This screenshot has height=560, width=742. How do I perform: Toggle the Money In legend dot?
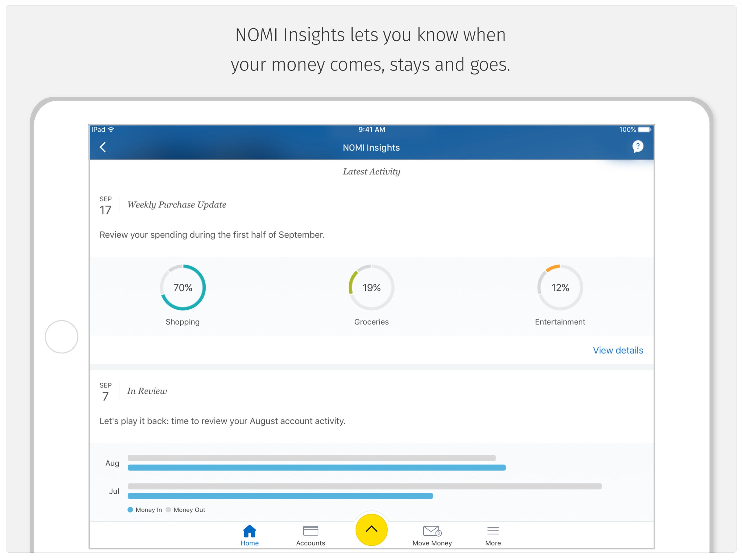(x=131, y=510)
